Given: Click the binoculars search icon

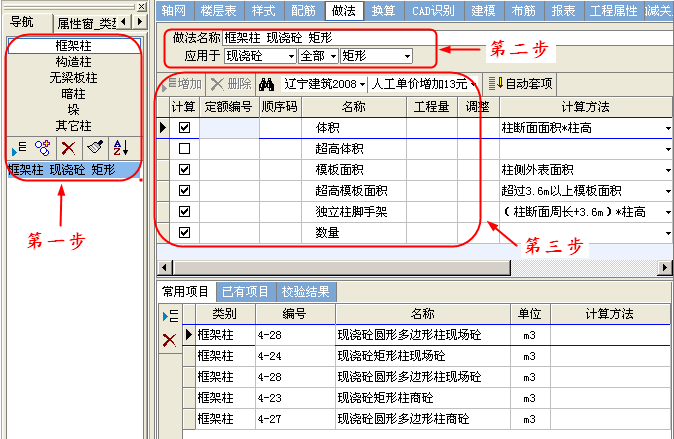Looking at the screenshot, I should click(x=267, y=84).
